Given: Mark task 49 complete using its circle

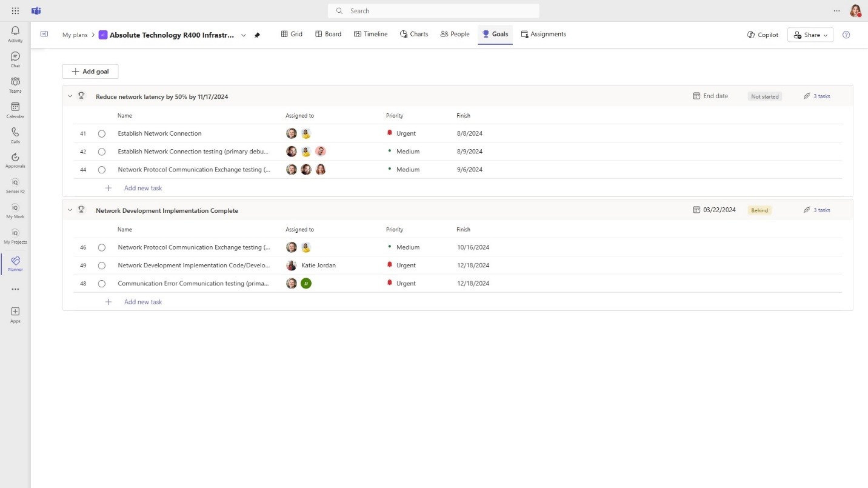Looking at the screenshot, I should [x=101, y=266].
